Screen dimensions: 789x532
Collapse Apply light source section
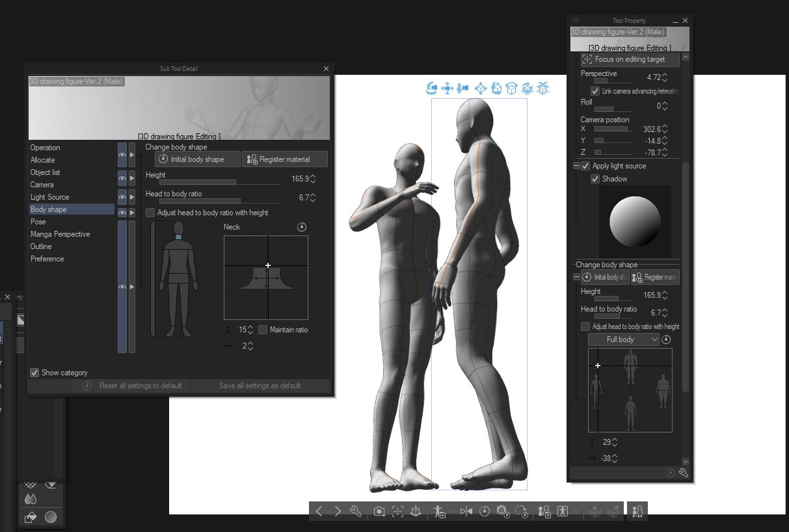click(x=576, y=166)
